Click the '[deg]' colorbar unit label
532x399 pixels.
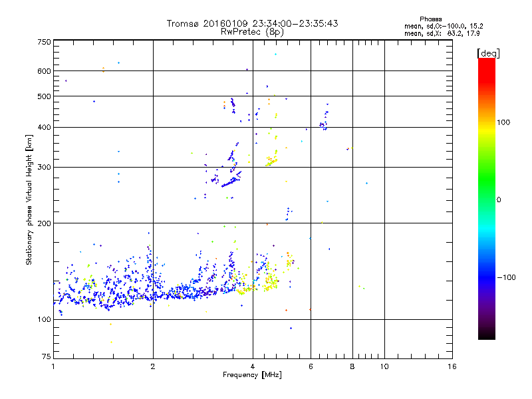tap(488, 53)
